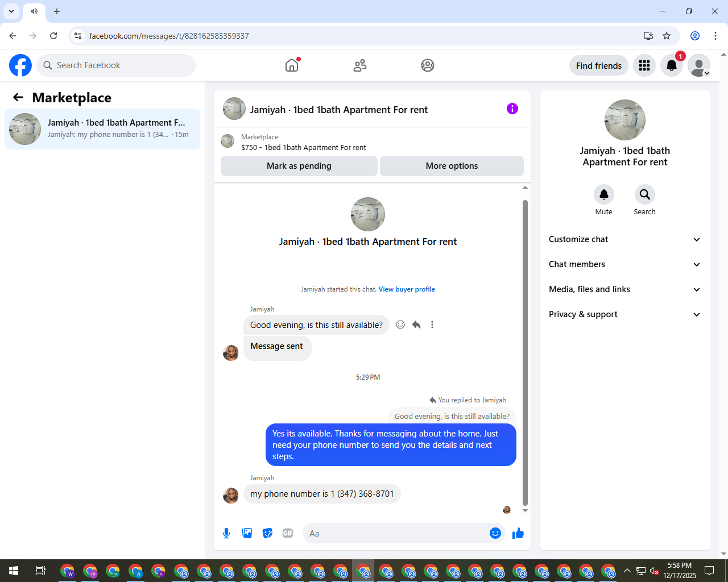Image resolution: width=728 pixels, height=582 pixels.
Task: Open Task View on the taskbar
Action: (41, 571)
